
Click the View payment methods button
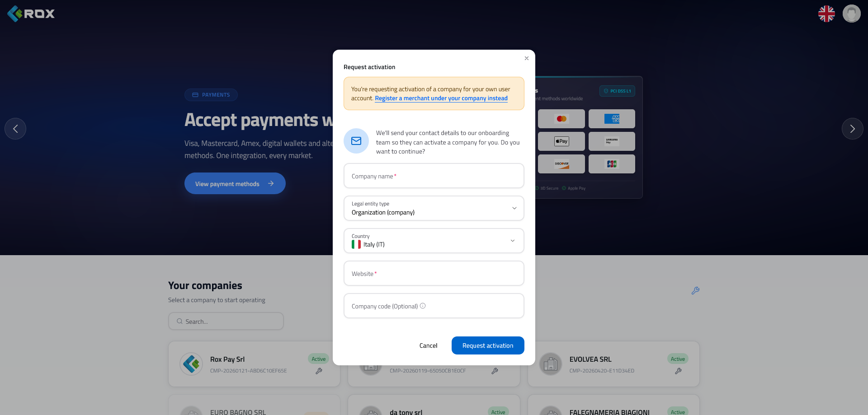coord(235,183)
